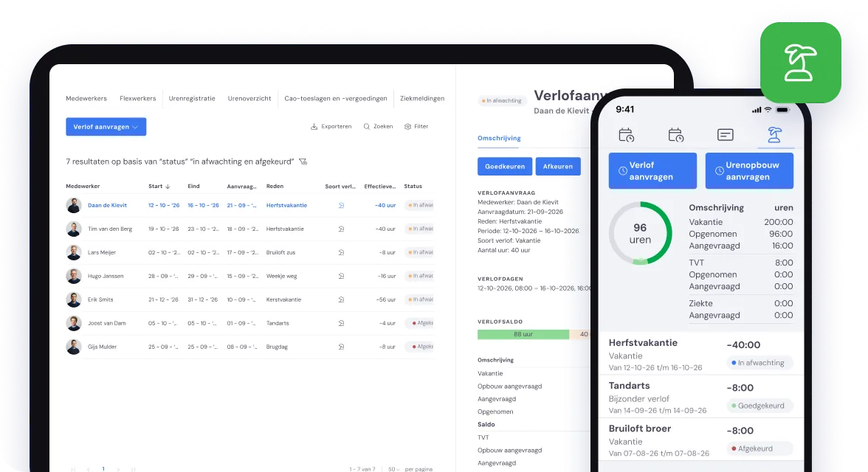Open Cao-toeslagen en -vergoedingen tab
This screenshot has height=472, width=868.
(335, 99)
